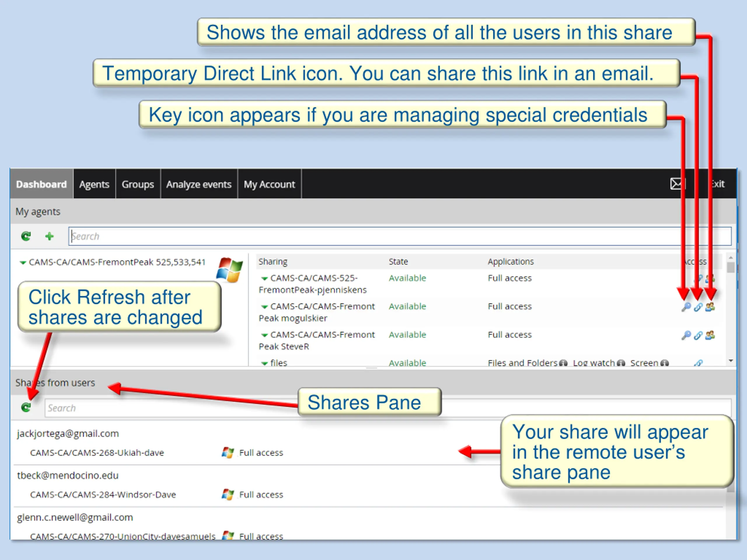The height and width of the screenshot is (560, 747).
Task: Click the sharing list scrollbar down arrow
Action: pos(731,361)
